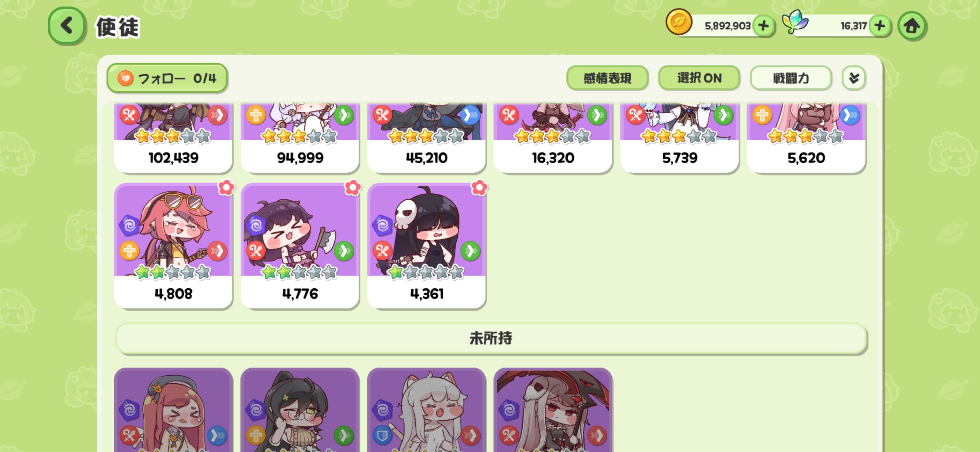Open home via the house icon
Screen dimensions: 980x452
pos(912,26)
